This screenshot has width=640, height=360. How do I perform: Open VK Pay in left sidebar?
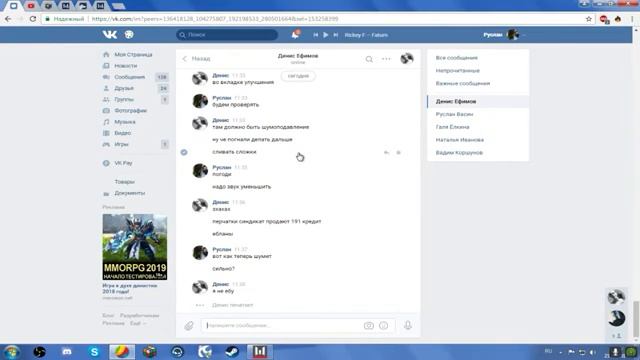[123, 163]
